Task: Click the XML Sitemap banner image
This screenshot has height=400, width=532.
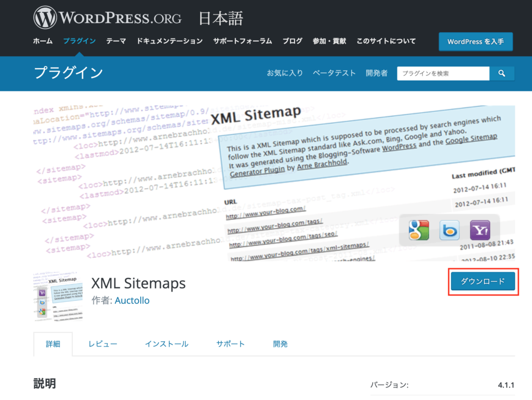Action: [x=274, y=183]
